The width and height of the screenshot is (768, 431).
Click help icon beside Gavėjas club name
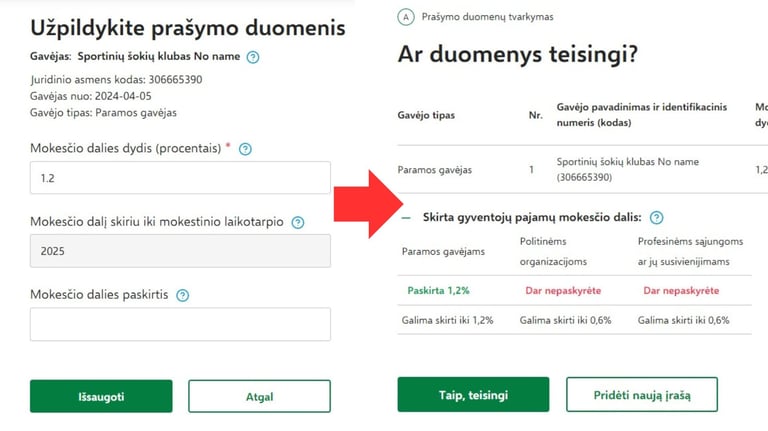[x=253, y=57]
